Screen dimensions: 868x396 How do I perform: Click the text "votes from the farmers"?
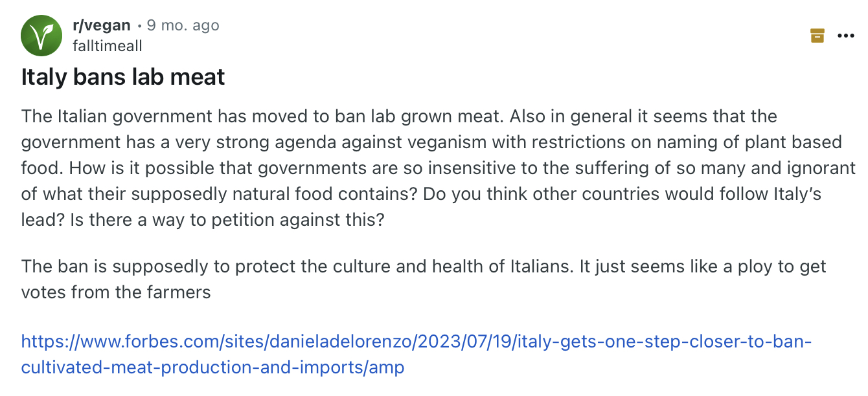point(116,292)
